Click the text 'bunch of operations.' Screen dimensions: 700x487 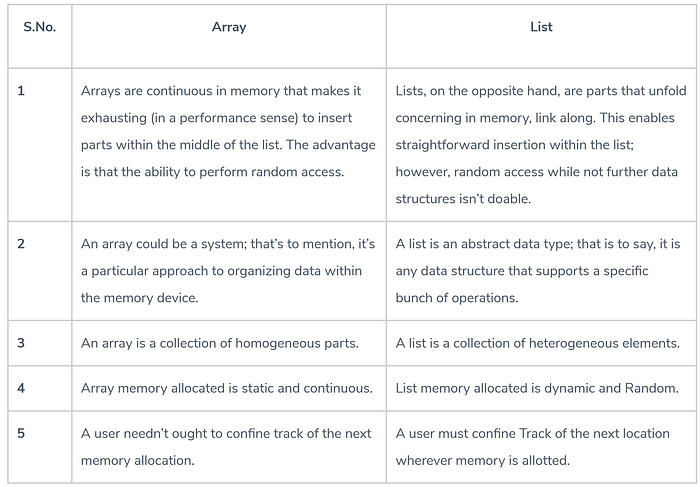[457, 298]
